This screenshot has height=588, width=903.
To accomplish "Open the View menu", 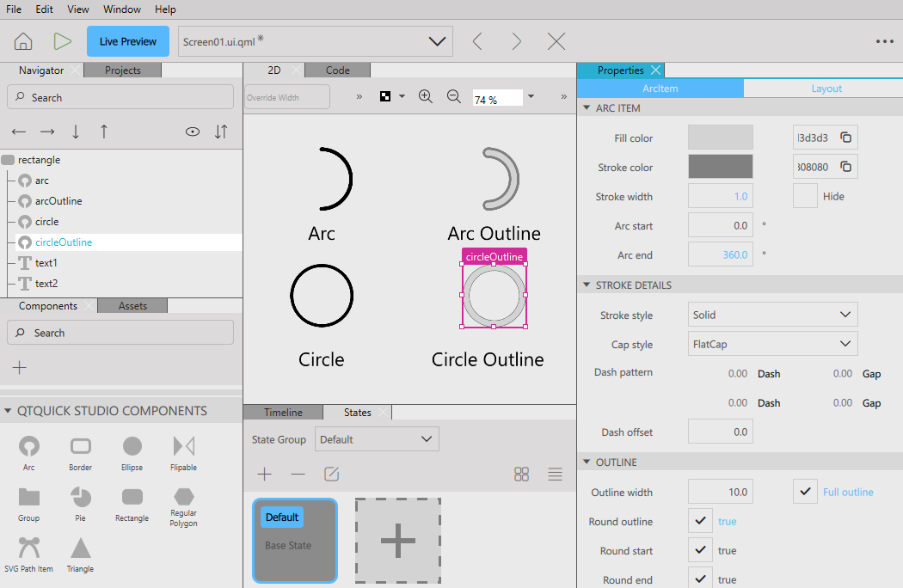I will pyautogui.click(x=78, y=9).
